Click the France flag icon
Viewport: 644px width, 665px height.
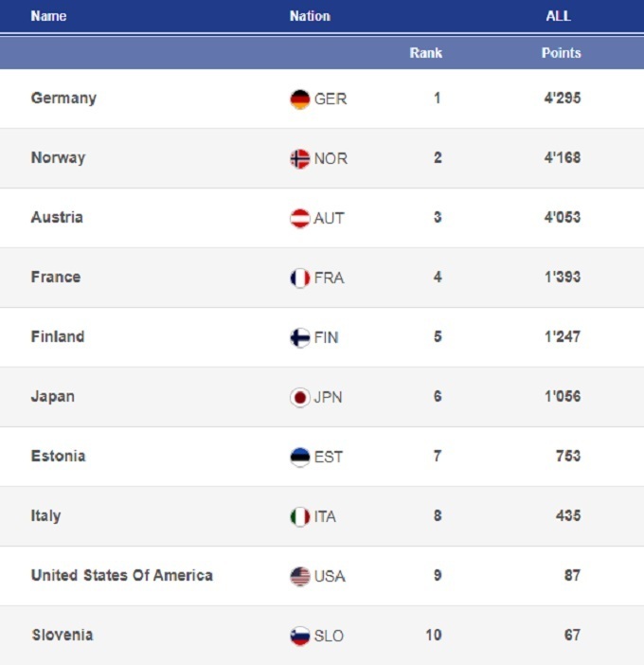point(300,279)
